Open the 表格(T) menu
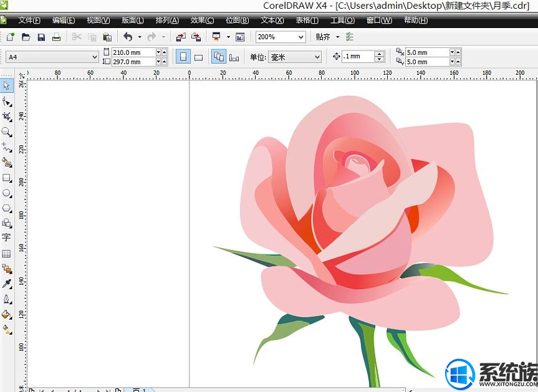Screen dimensions: 538x392 tap(307, 20)
